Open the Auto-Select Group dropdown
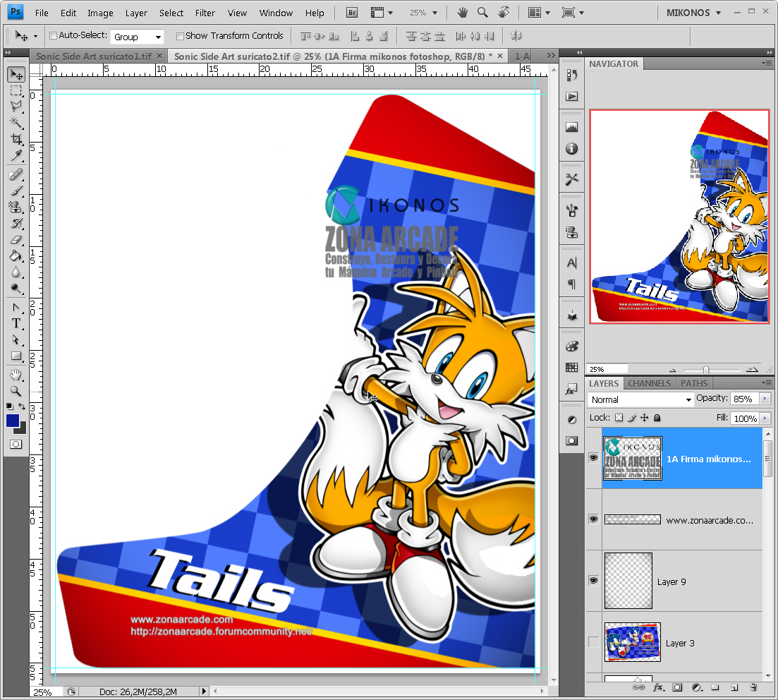Viewport: 778px width, 700px height. click(137, 37)
